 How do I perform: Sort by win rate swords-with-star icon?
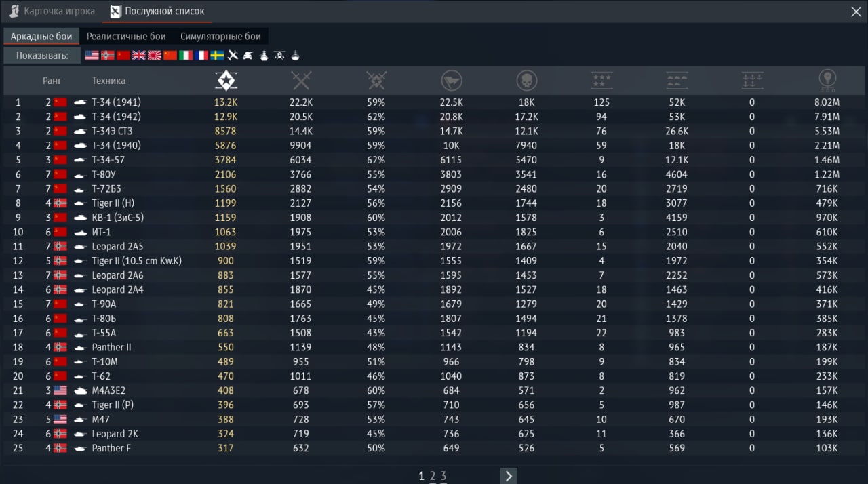pos(376,81)
